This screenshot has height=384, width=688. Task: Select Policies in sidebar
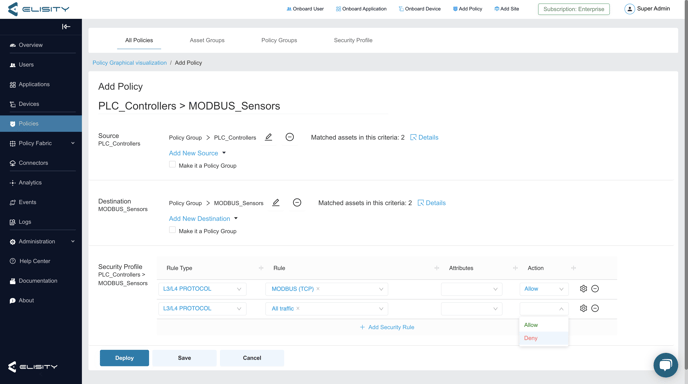click(x=41, y=124)
